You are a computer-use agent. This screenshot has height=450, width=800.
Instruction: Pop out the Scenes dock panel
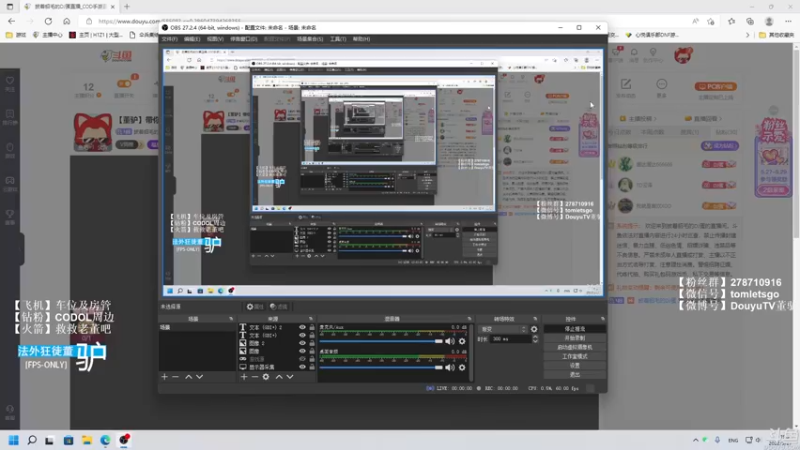click(231, 319)
